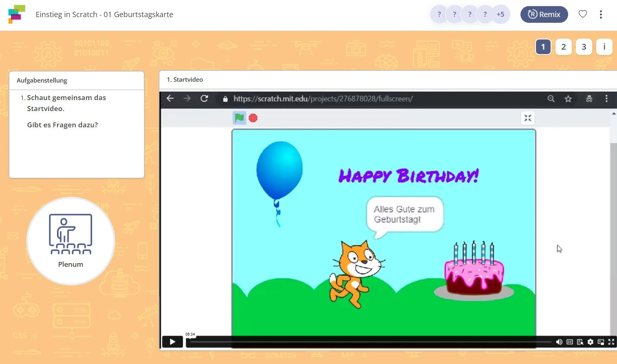617x364 pixels.
Task: Enable picture-in-picture mode icon
Action: tap(601, 342)
